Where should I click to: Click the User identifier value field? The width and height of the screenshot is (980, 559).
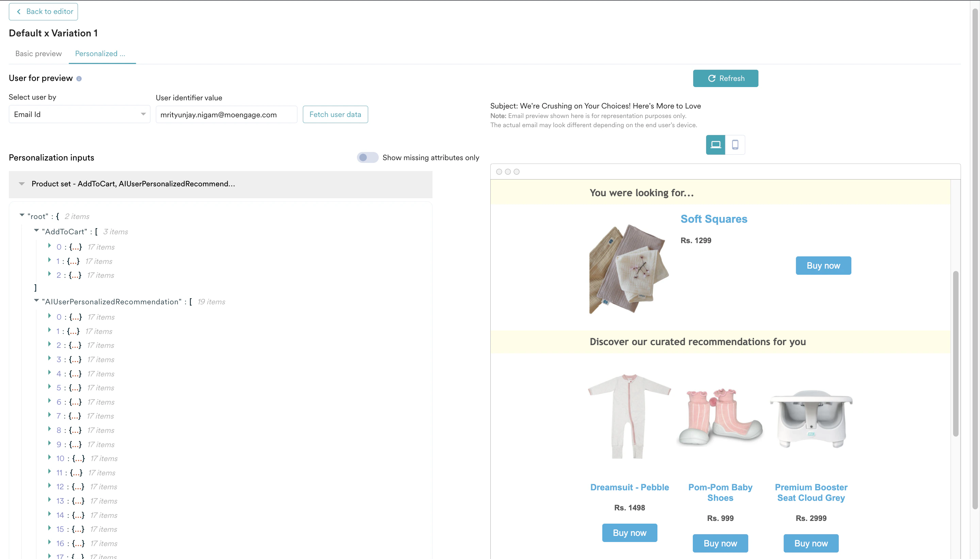tap(226, 114)
